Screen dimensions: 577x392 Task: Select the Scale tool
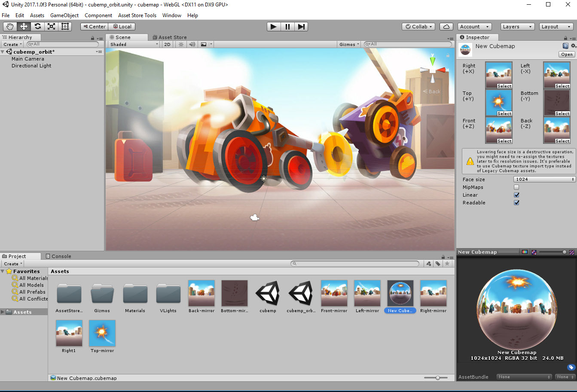click(51, 27)
